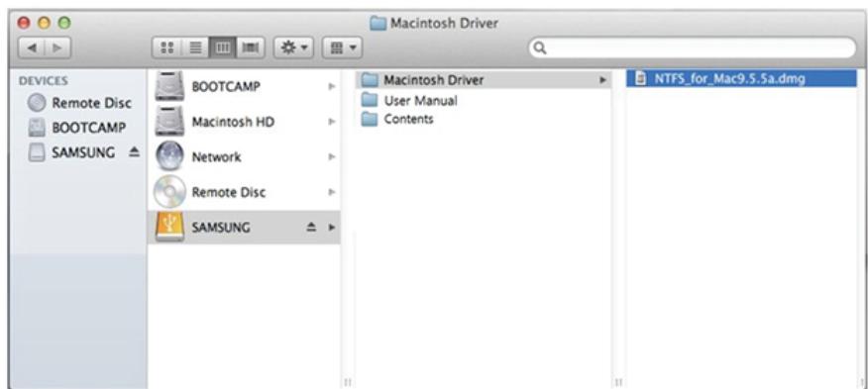This screenshot has height=389, width=868.
Task: Expand Remote Disc column row arrow
Action: click(x=332, y=192)
